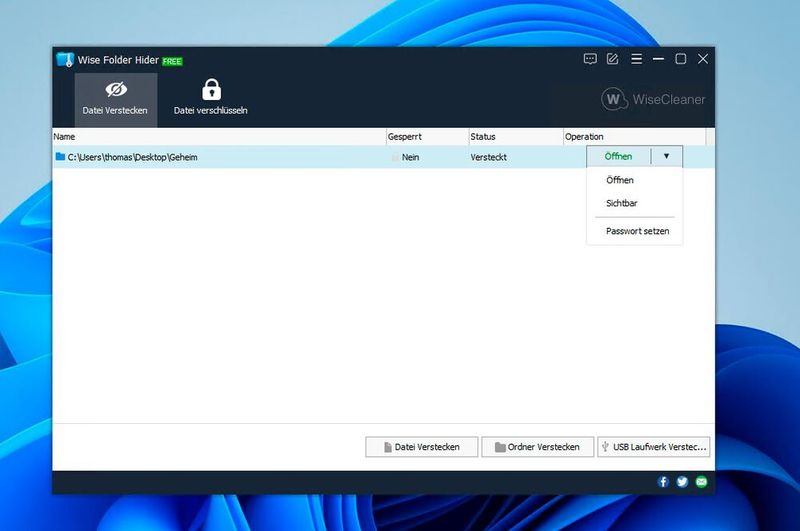Click the Twitter share icon
Screen dimensions: 800x531
[x=682, y=482]
